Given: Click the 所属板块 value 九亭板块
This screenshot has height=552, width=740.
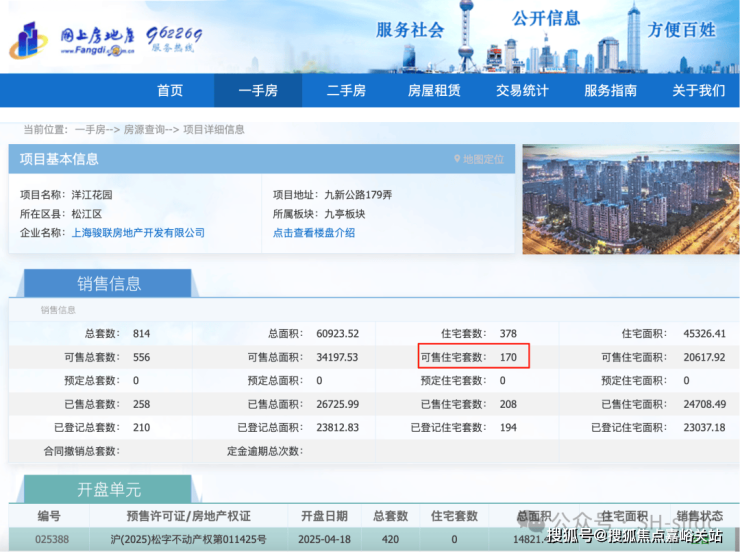Looking at the screenshot, I should pos(345,214).
